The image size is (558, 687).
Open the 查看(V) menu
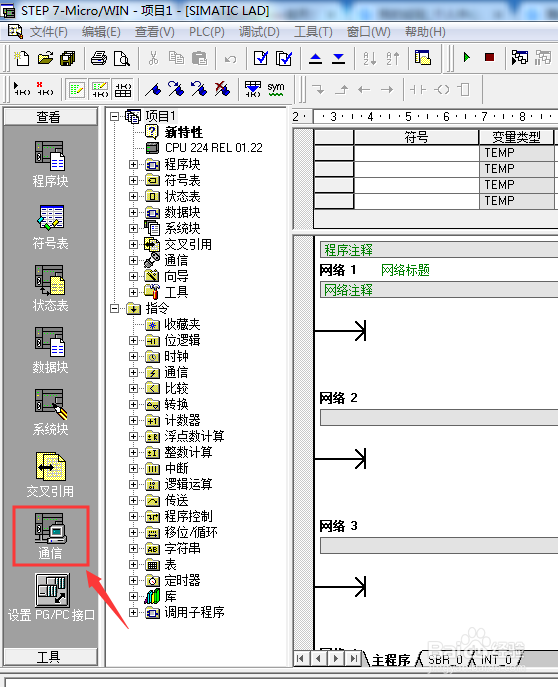click(155, 32)
